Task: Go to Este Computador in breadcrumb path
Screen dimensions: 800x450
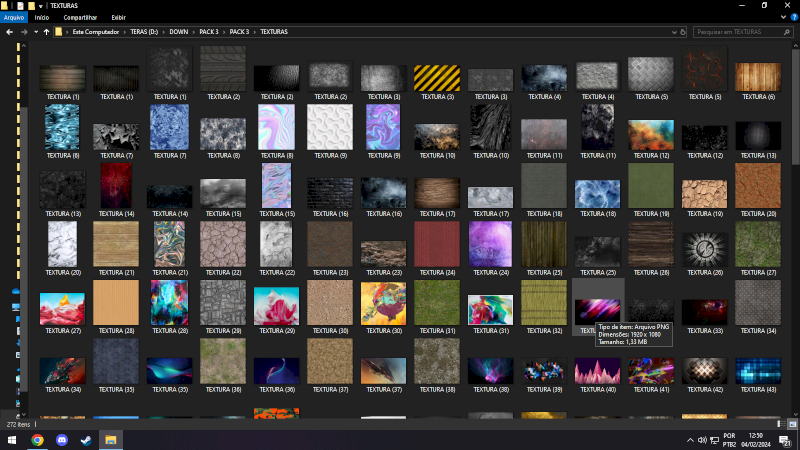Action: (97, 32)
